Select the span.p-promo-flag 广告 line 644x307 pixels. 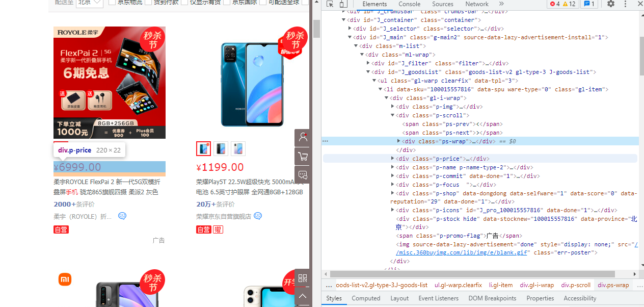click(x=459, y=236)
